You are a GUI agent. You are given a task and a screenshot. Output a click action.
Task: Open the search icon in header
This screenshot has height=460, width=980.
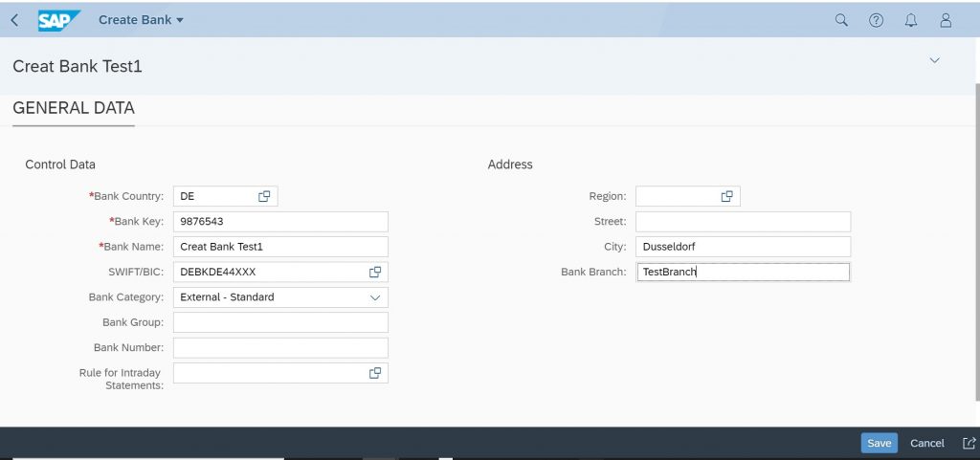click(x=841, y=20)
